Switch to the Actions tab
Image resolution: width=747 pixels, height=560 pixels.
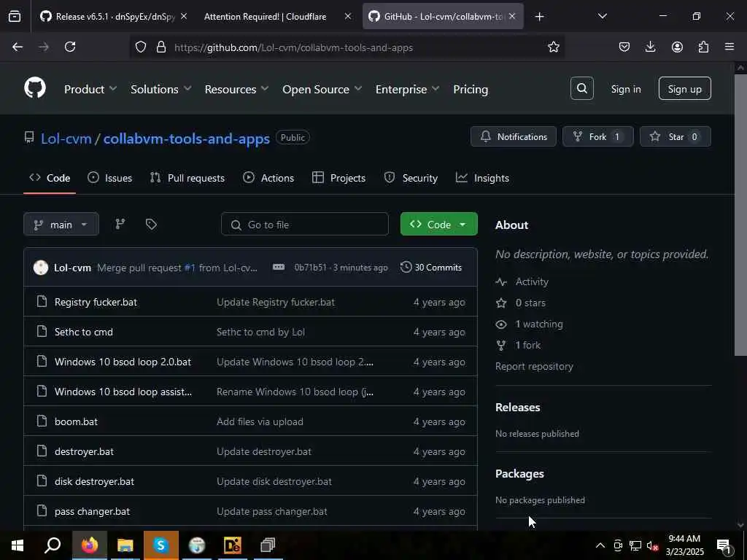tap(268, 178)
